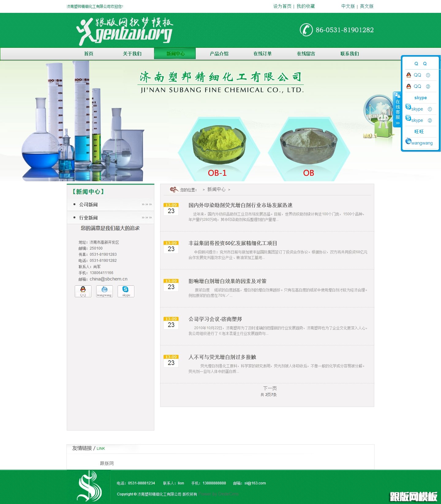The height and width of the screenshot is (504, 441).
Task: Click 我的收藏 link at top
Action: (306, 6)
